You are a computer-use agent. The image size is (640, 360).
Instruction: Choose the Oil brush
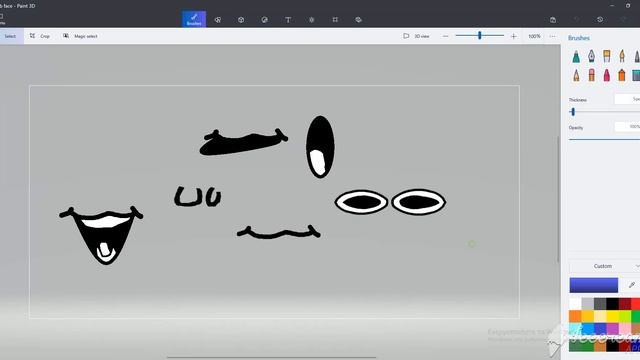click(607, 56)
